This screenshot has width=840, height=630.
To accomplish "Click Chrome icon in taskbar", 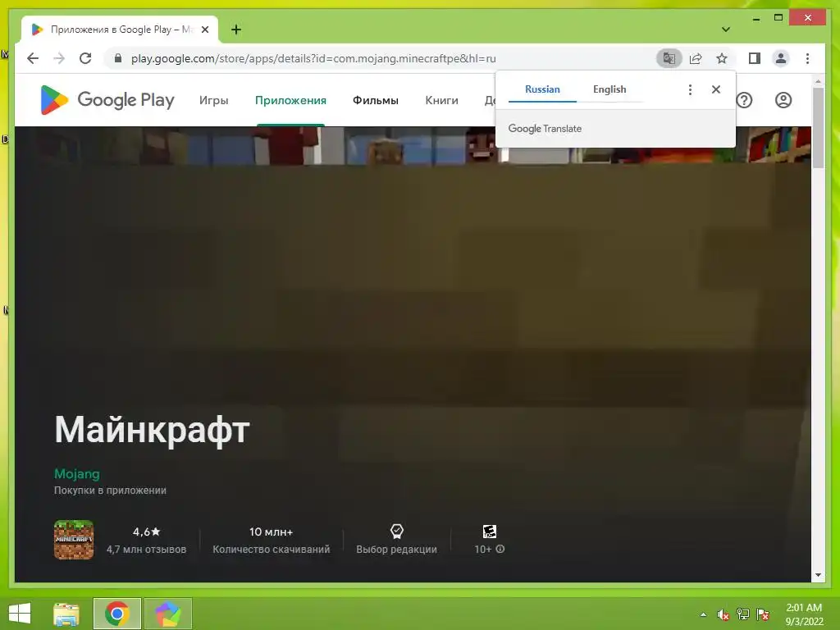I will 116,614.
